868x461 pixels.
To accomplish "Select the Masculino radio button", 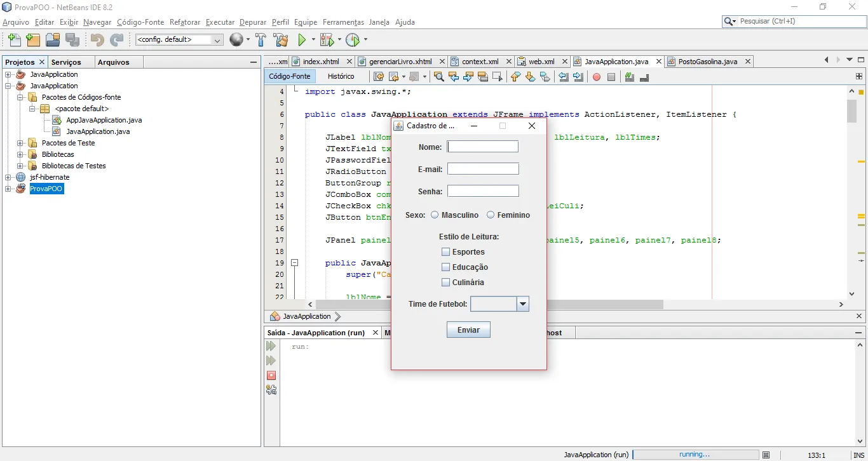I will 435,215.
